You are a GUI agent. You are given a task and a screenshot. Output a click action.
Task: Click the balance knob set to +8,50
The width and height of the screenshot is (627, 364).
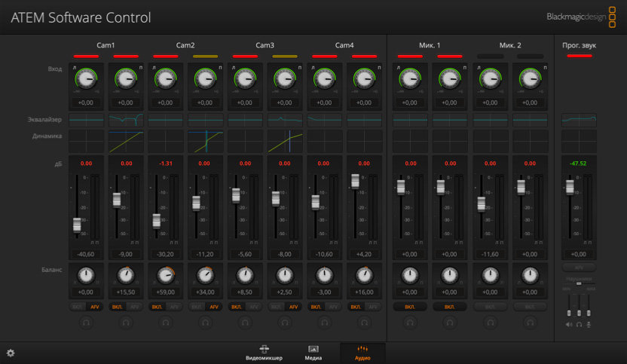[245, 276]
